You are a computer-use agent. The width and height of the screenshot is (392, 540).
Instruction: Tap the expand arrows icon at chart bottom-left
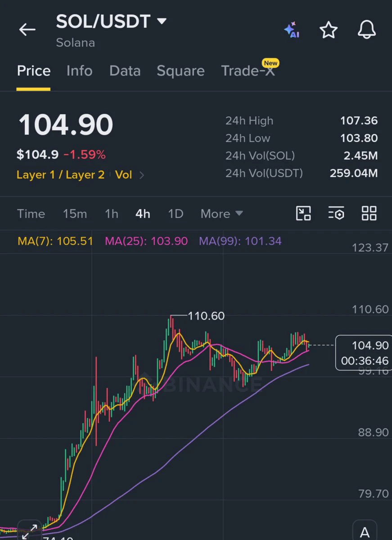click(x=30, y=531)
